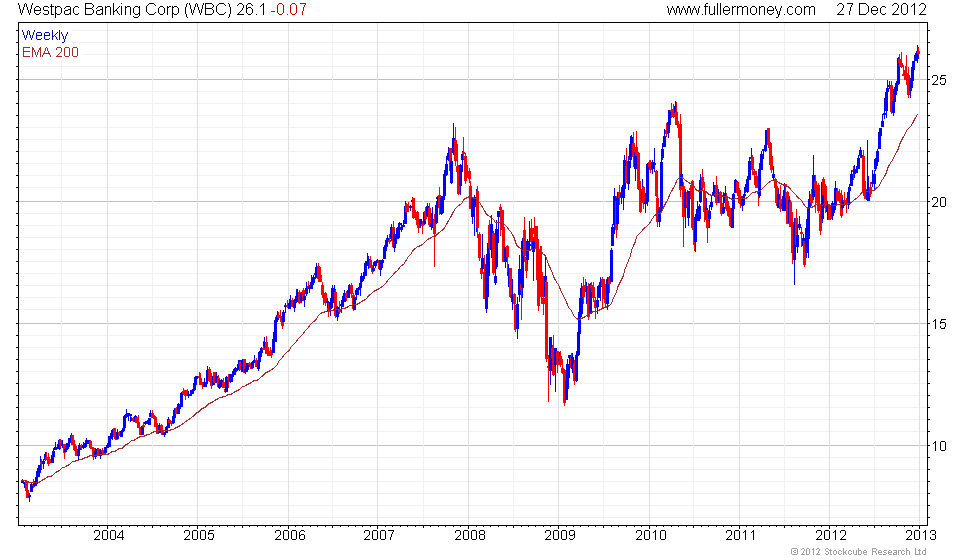Click the 2013 x-axis label
The image size is (980, 560).
click(x=921, y=535)
